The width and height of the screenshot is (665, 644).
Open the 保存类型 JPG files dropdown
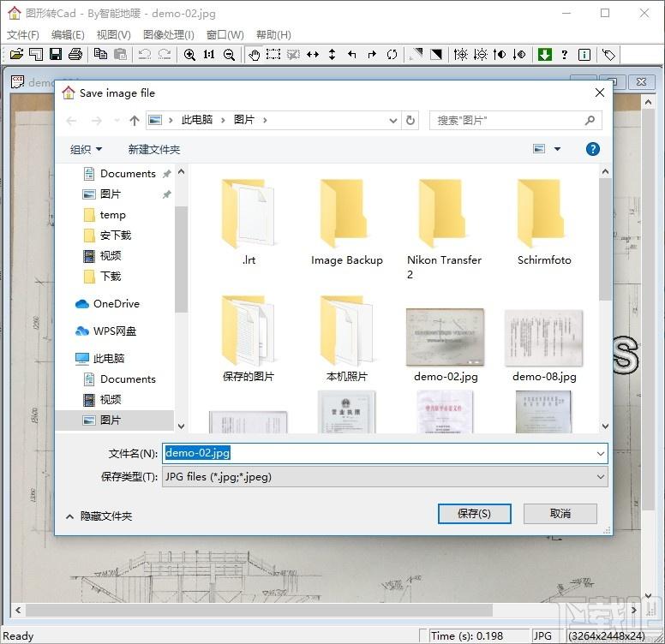(x=385, y=477)
